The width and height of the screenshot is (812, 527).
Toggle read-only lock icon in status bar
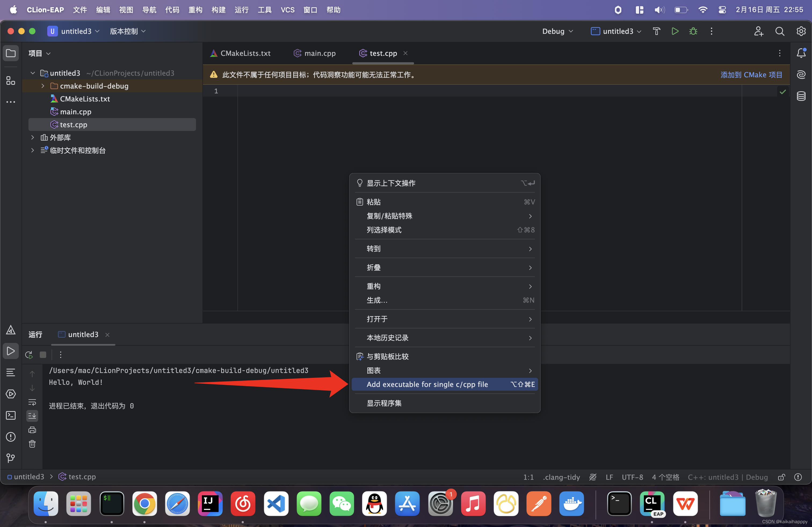pyautogui.click(x=781, y=477)
